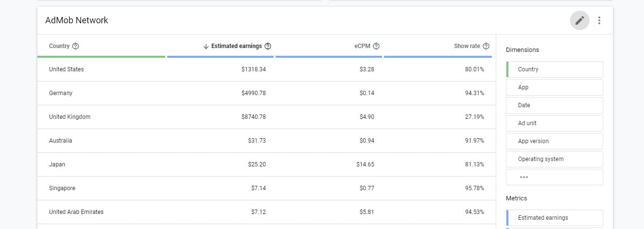Click the $1318.34 earnings value
This screenshot has width=644, height=229.
[254, 69]
